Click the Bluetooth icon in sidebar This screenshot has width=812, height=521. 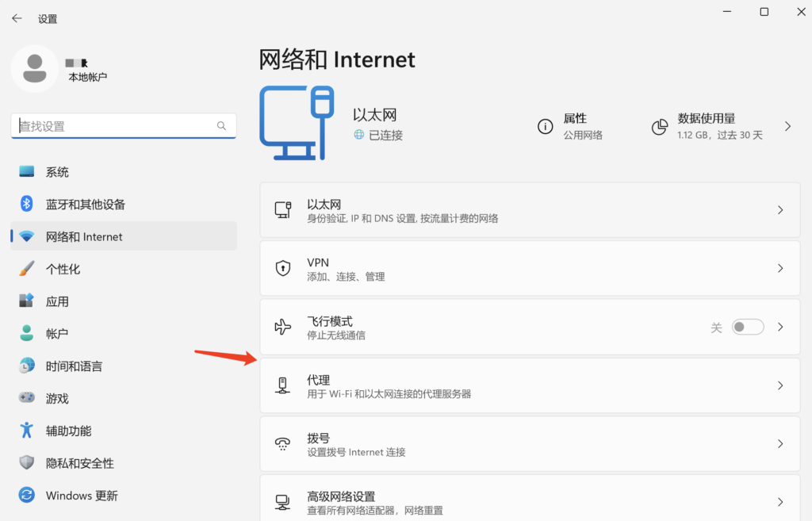(26, 204)
